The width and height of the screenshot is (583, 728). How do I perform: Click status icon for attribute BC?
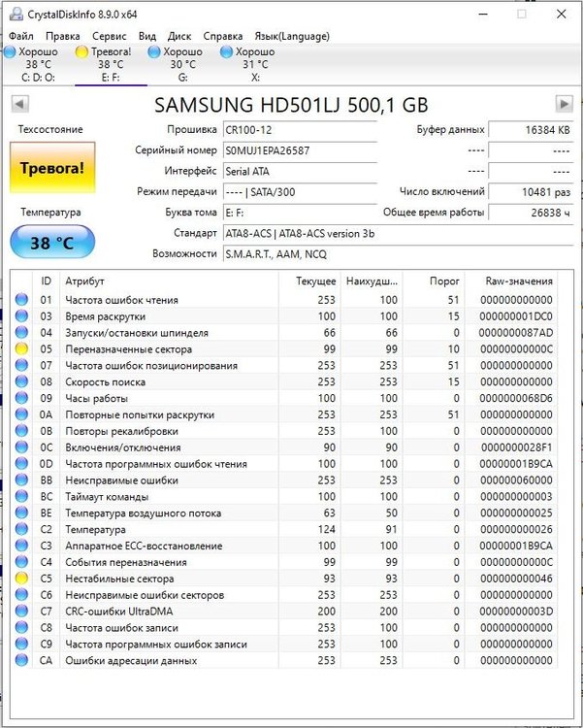(x=21, y=496)
